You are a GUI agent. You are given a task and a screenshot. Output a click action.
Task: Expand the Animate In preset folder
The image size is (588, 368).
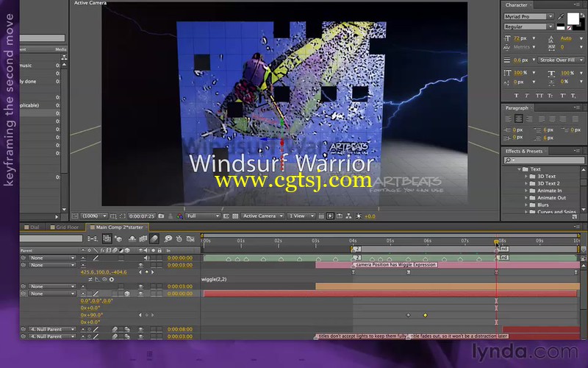pyautogui.click(x=526, y=191)
